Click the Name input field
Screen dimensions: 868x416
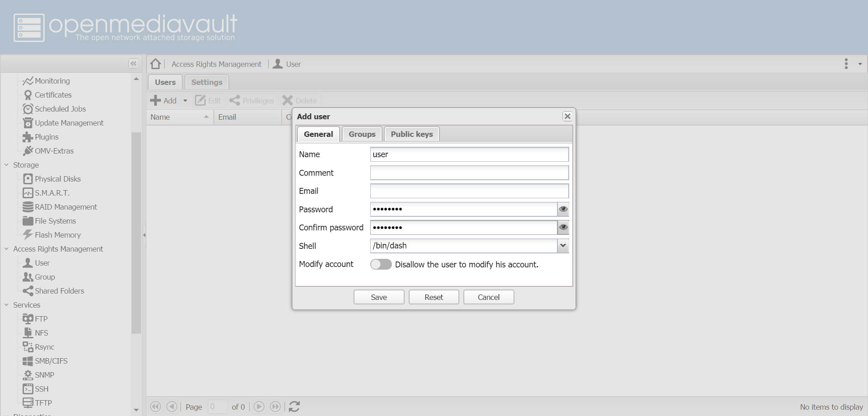tap(469, 154)
